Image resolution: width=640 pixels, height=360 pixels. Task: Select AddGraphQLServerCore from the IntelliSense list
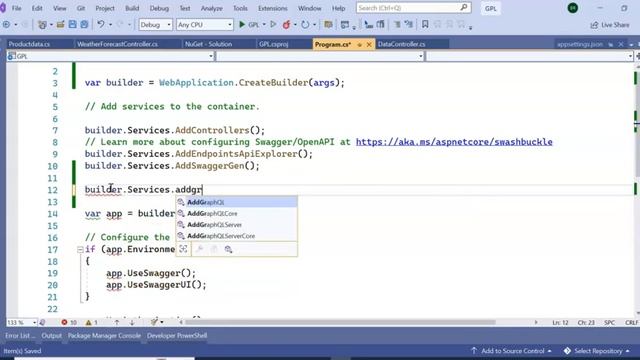click(x=237, y=236)
